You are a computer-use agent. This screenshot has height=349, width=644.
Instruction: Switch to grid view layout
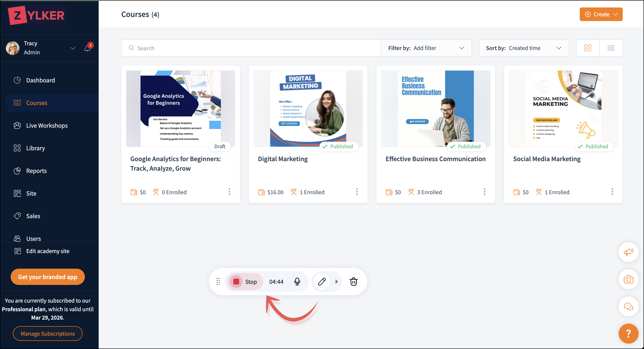coord(587,48)
